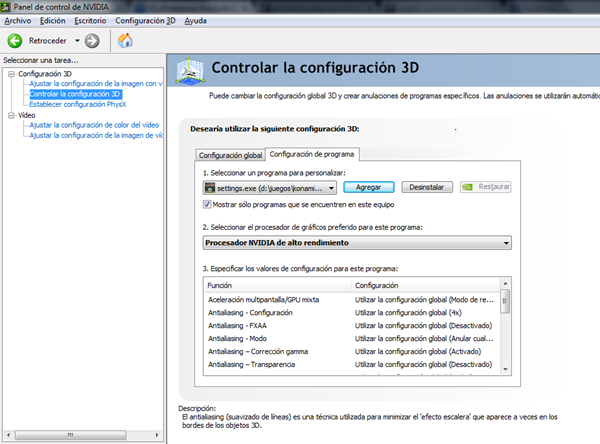
Task: Toggle Mostrar sólo programas que se encuentren checkbox
Action: tap(207, 204)
